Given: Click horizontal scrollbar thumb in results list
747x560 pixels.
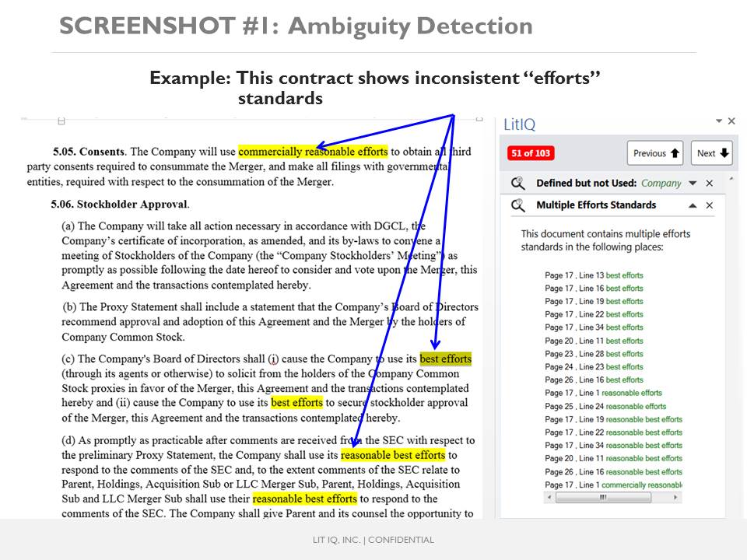Looking at the screenshot, I should [603, 497].
